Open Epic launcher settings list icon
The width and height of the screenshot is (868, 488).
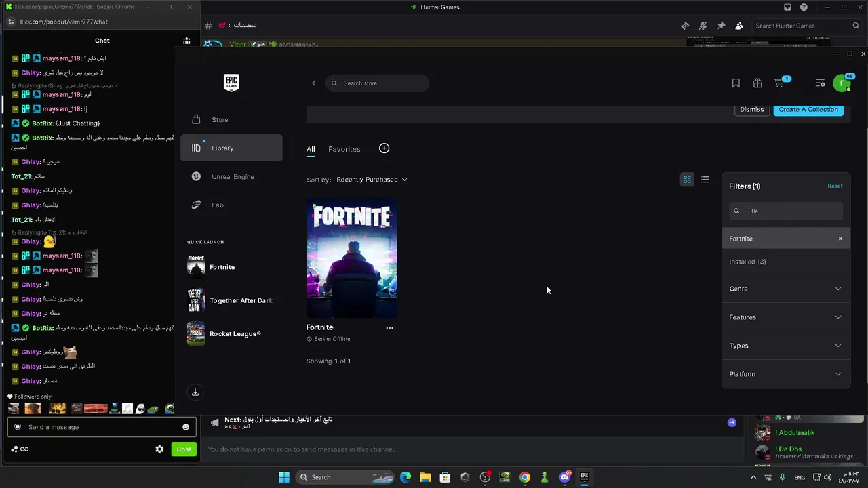point(820,83)
